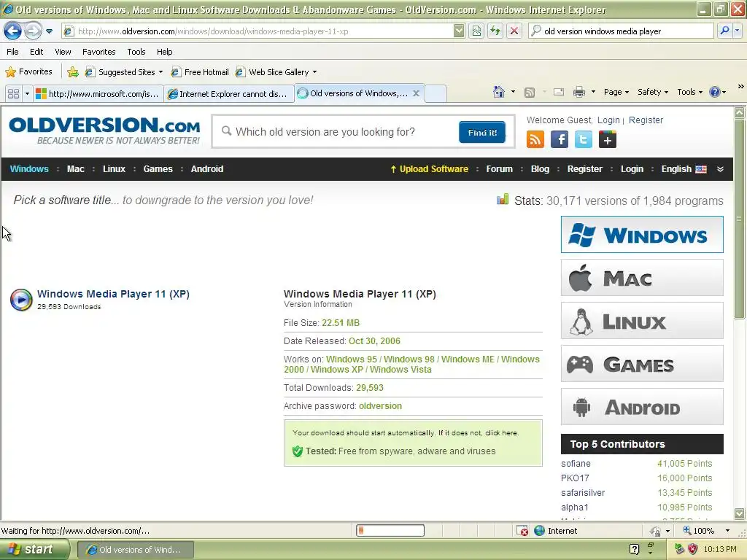Viewport: 747px width, 560px height.
Task: Click the orange RSS feed icon
Action: (535, 139)
